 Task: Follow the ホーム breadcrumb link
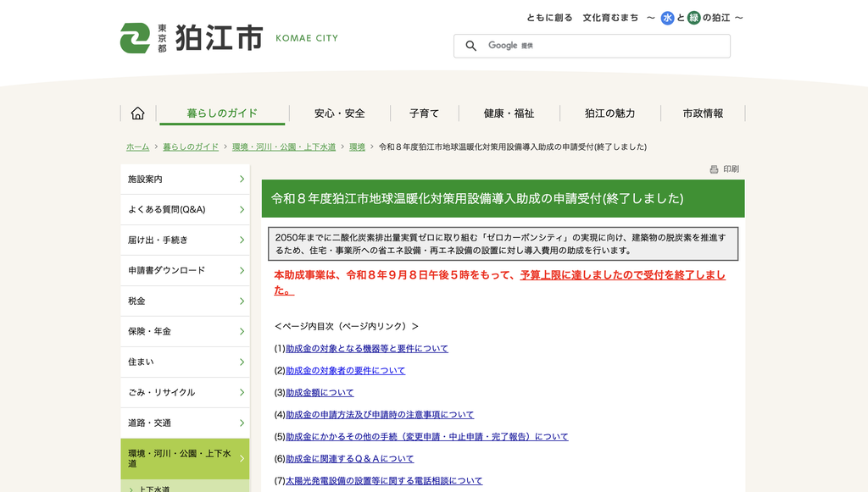click(x=137, y=147)
